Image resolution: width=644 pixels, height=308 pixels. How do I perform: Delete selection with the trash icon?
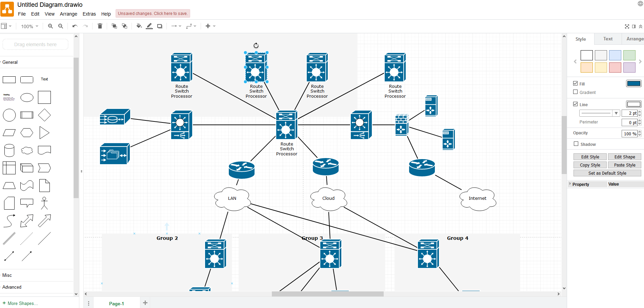(100, 26)
